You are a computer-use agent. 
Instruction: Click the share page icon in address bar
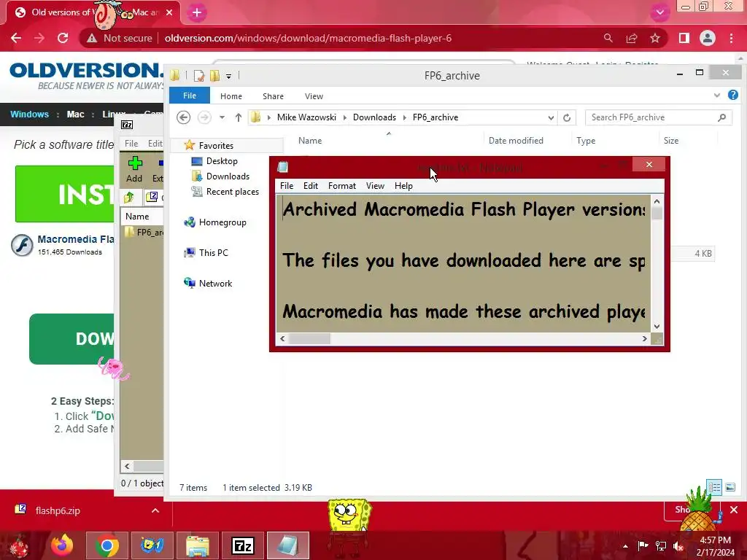(632, 38)
